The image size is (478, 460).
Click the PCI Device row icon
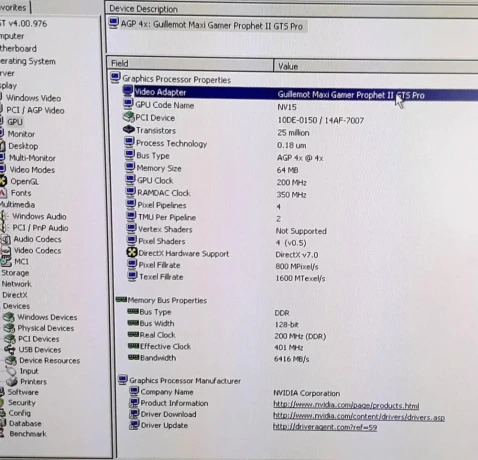pyautogui.click(x=128, y=117)
